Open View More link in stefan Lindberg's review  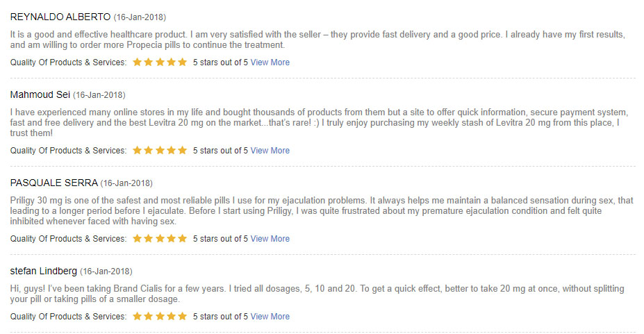pyautogui.click(x=270, y=317)
